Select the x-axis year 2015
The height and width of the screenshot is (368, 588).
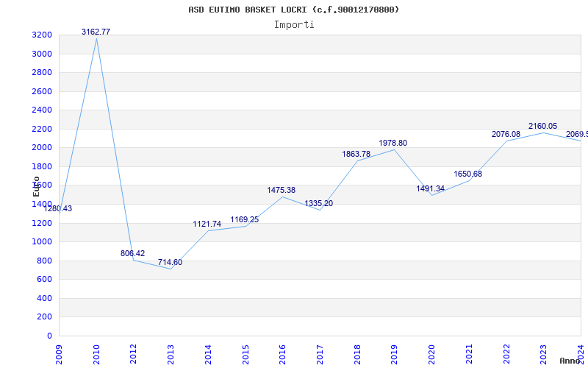pos(245,355)
